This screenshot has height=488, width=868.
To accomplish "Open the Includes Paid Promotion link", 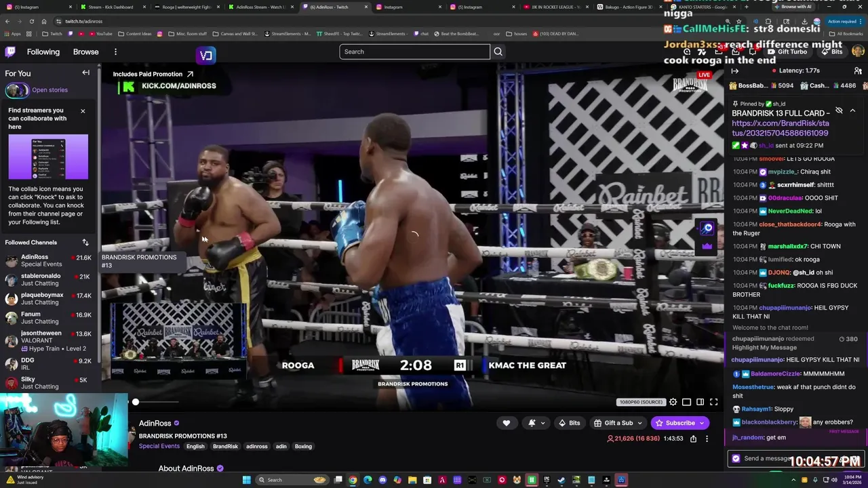I will (x=153, y=74).
